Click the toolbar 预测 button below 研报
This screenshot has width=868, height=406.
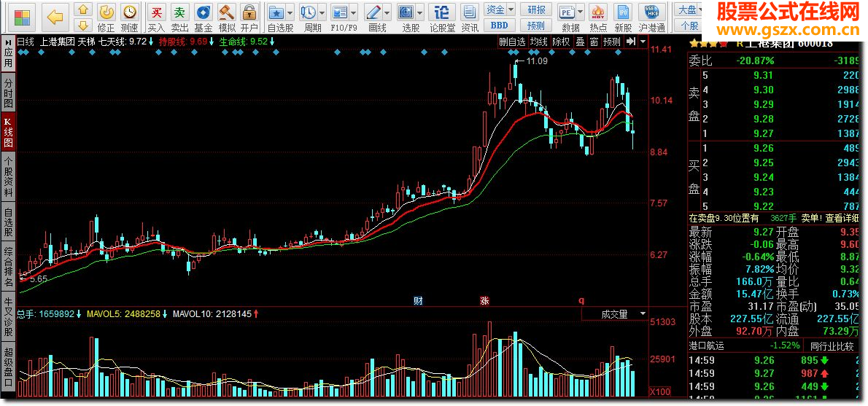pyautogui.click(x=536, y=26)
